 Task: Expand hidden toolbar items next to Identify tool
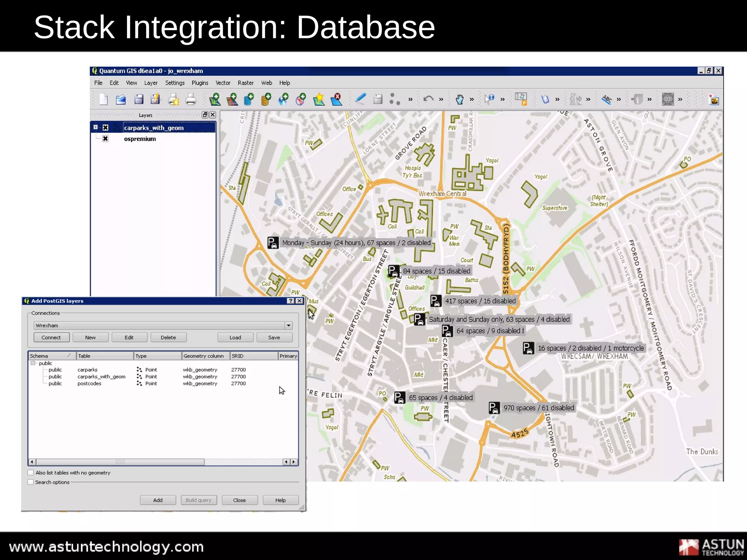click(503, 99)
